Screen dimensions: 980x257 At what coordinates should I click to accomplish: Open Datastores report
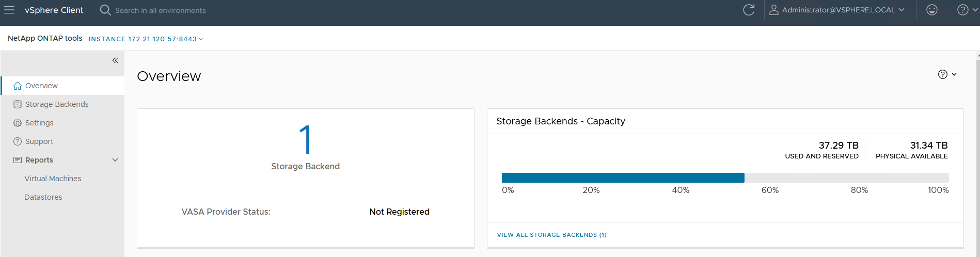click(43, 197)
